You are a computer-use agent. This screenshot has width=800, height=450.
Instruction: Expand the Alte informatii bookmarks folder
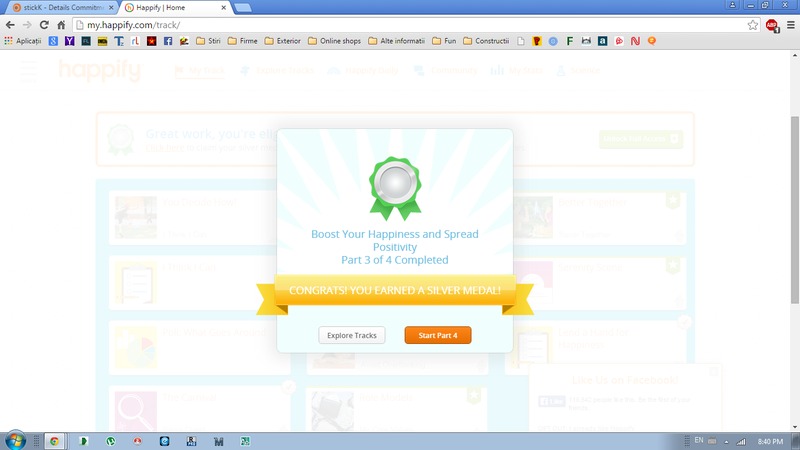coord(396,41)
